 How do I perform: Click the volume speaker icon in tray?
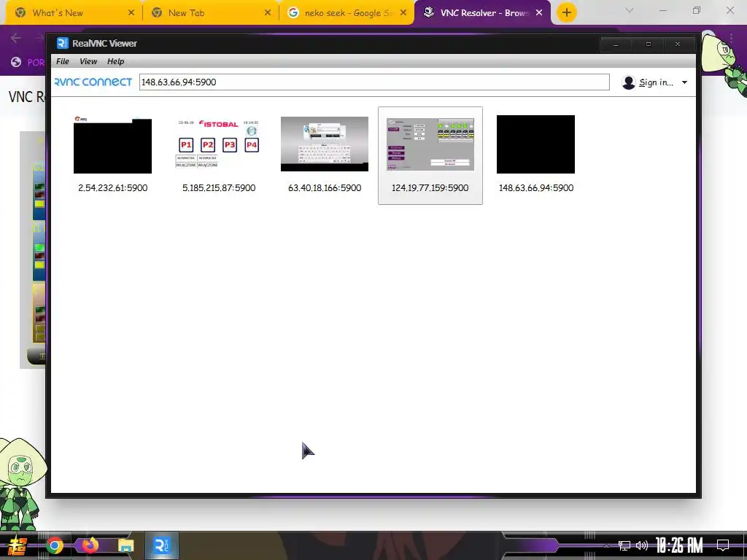pyautogui.click(x=642, y=545)
